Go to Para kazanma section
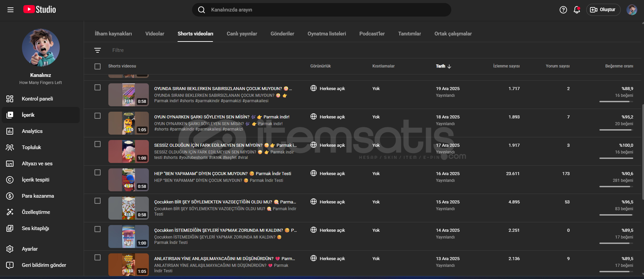This screenshot has height=279, width=644. point(38,196)
